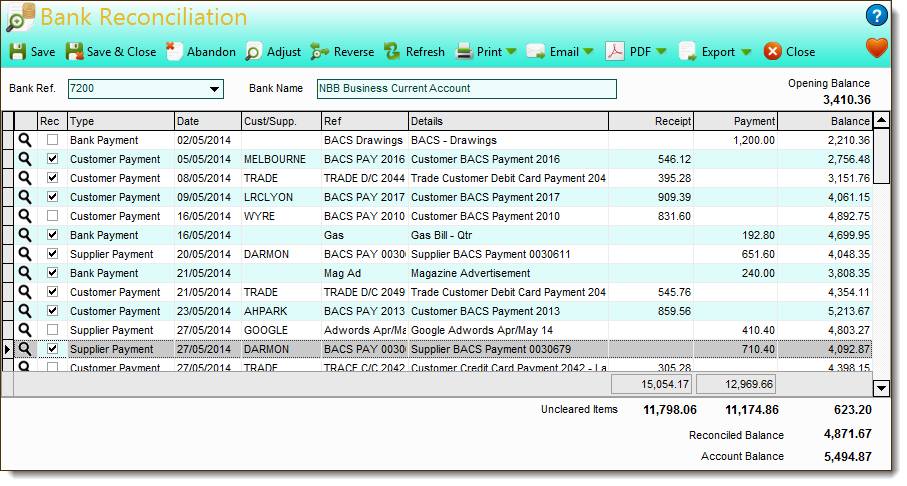The width and height of the screenshot is (907, 486).
Task: Open details magnifier for MELBOURNE row
Action: pyautogui.click(x=25, y=159)
